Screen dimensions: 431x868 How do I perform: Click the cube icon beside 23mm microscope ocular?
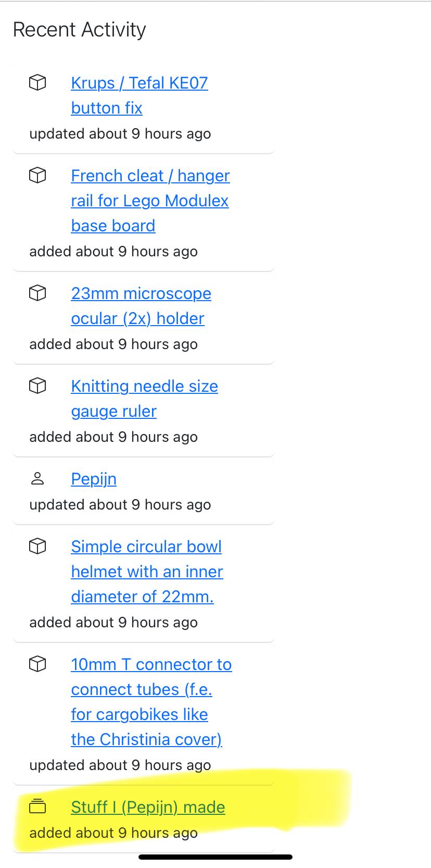[x=37, y=293]
